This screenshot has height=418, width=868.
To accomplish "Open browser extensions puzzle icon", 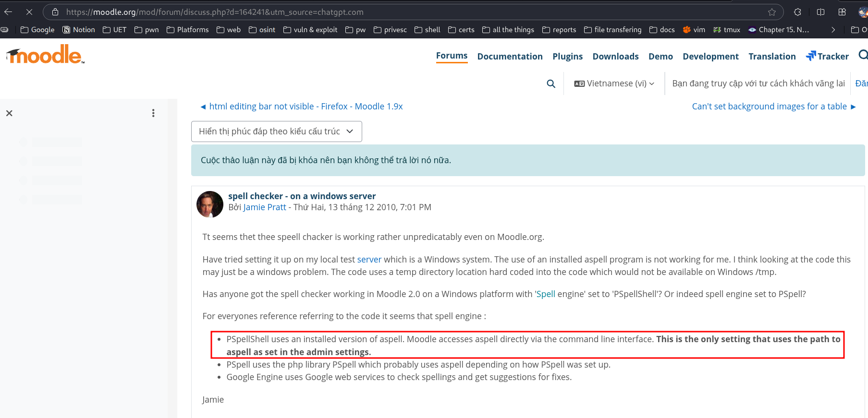I will 797,12.
